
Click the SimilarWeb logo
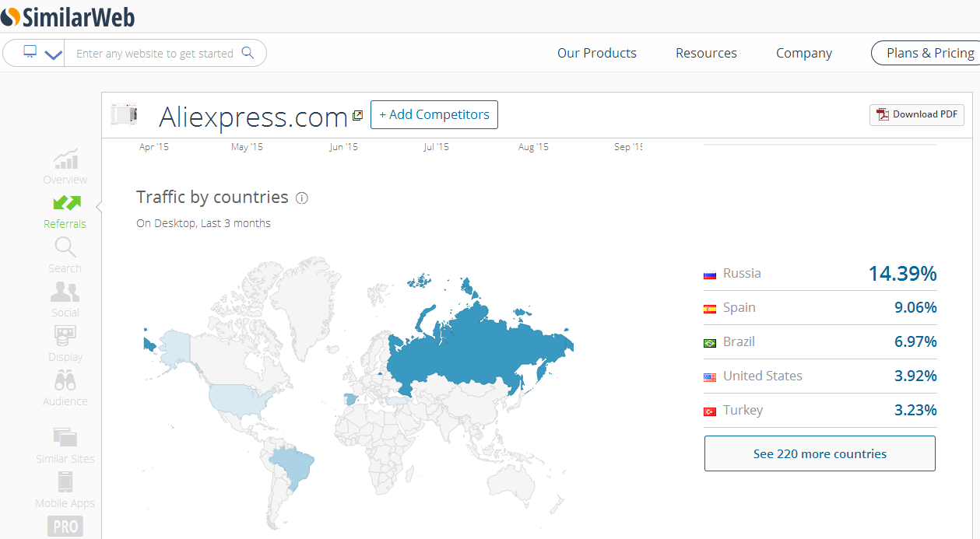point(68,16)
